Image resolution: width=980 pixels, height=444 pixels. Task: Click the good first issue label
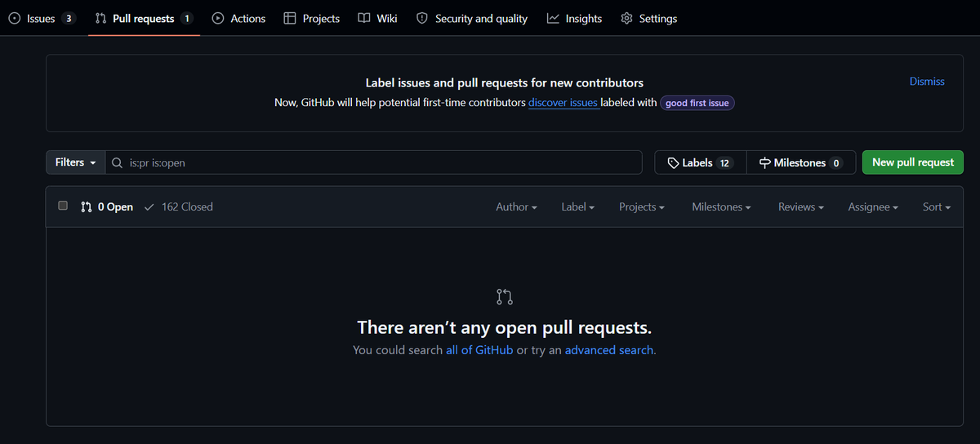tap(697, 103)
